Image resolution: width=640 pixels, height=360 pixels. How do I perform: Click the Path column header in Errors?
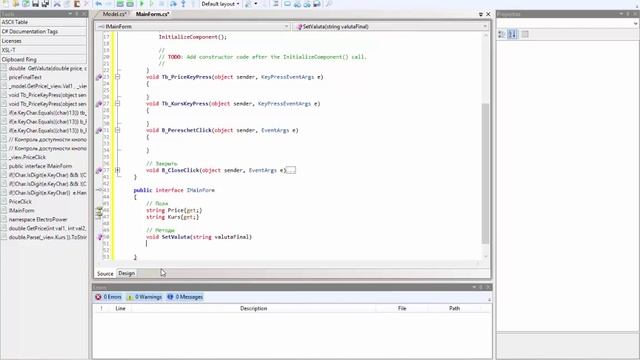pyautogui.click(x=454, y=309)
